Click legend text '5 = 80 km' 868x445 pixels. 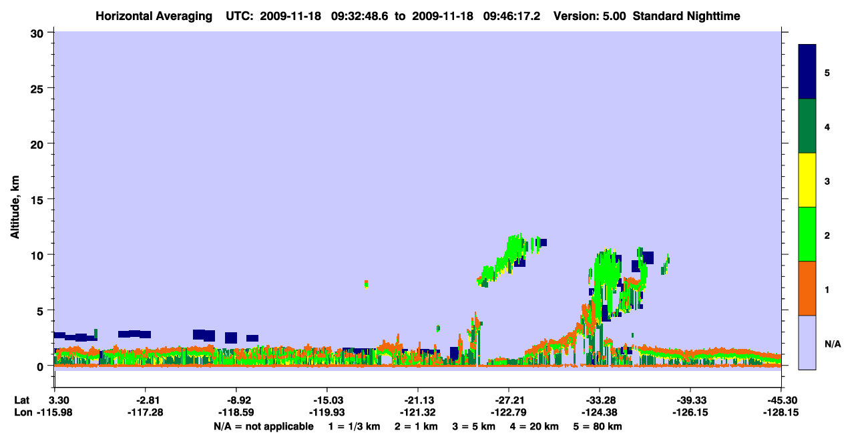pyautogui.click(x=598, y=426)
